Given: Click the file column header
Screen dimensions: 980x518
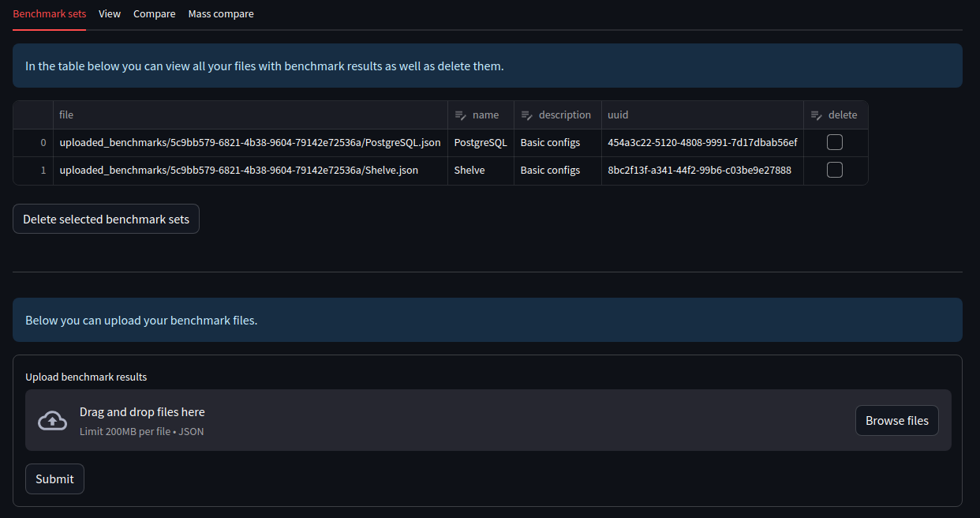Looking at the screenshot, I should coord(65,114).
